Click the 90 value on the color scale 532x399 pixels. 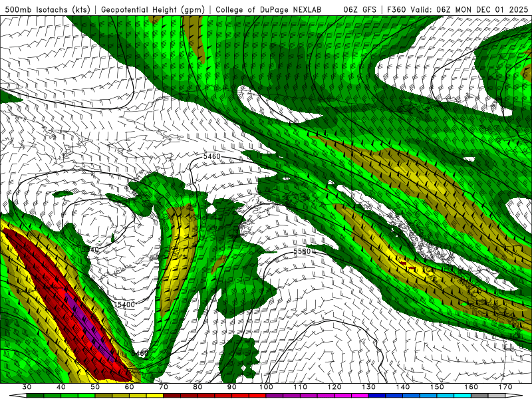[x=232, y=387]
